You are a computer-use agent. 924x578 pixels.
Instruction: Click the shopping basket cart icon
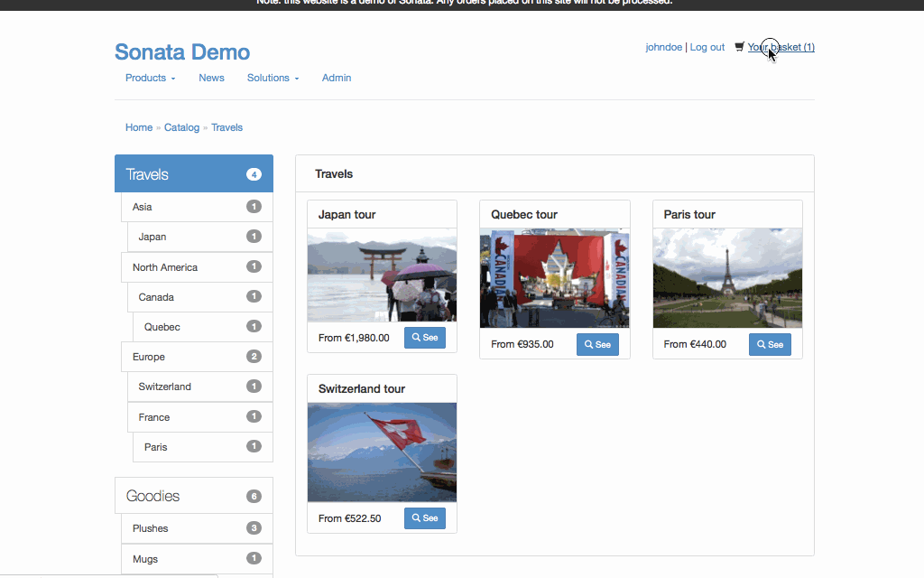(x=740, y=47)
